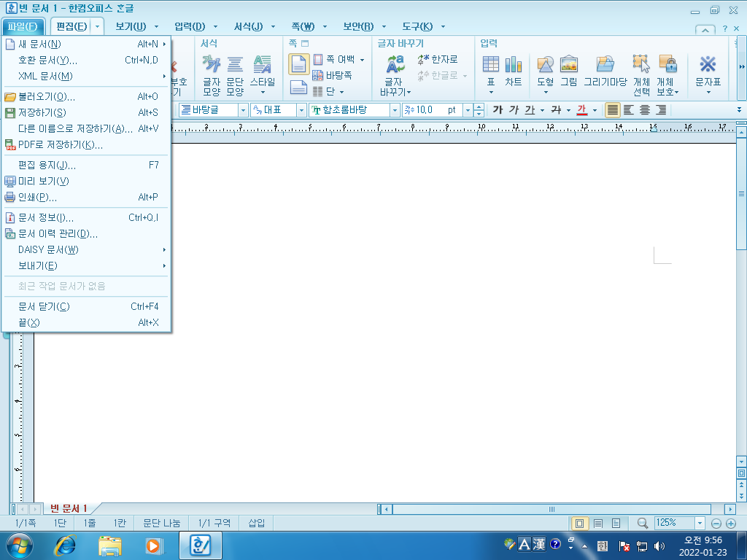747x560 pixels.
Task: Click the 쪽 여백 page margin icon
Action: [x=318, y=60]
